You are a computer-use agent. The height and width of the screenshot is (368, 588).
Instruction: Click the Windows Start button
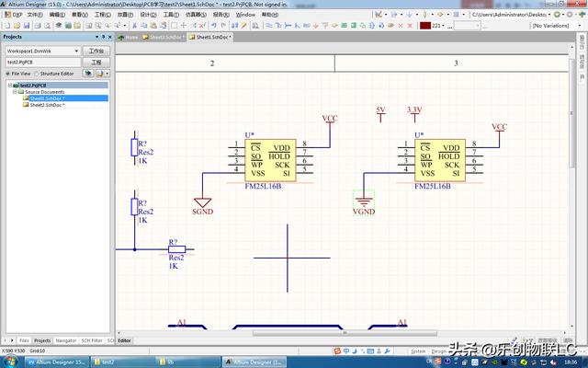10,362
